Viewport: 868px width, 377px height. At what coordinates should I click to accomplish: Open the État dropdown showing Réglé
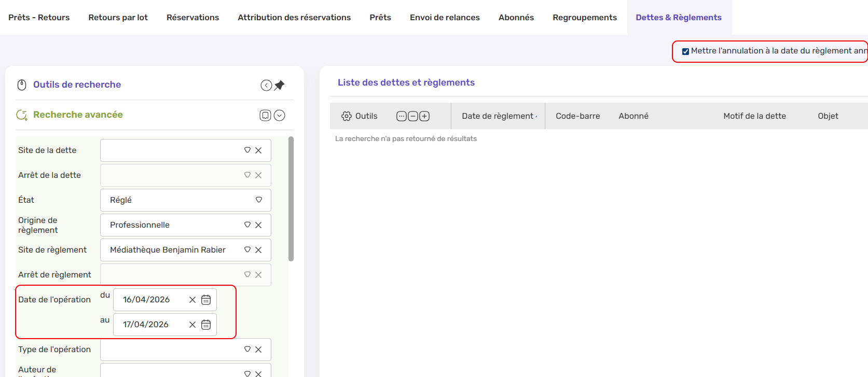[259, 200]
